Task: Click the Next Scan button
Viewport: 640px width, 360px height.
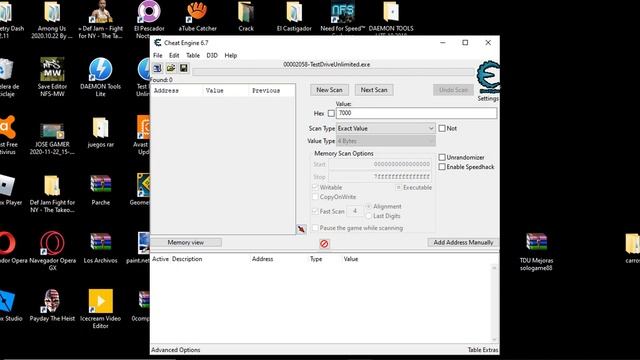Action: [x=374, y=90]
